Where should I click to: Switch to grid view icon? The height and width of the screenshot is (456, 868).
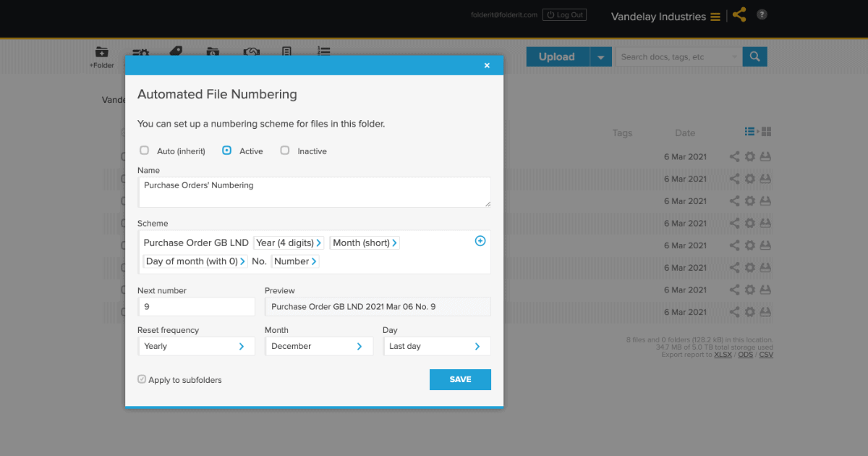[767, 132]
